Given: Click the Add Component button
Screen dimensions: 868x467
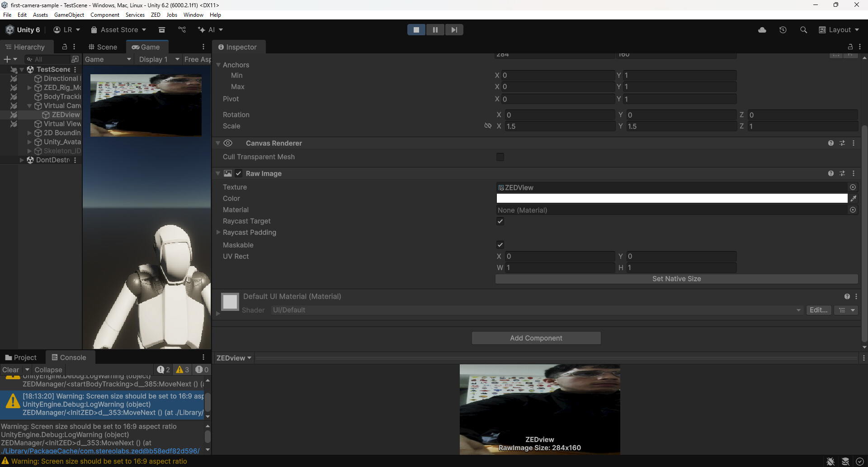Looking at the screenshot, I should [536, 338].
